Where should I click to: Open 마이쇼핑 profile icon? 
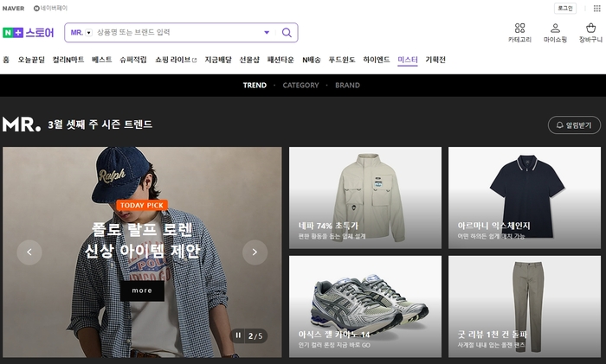[x=555, y=29]
